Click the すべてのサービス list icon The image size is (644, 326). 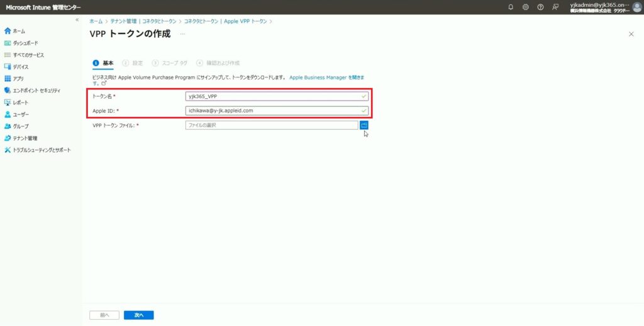8,55
